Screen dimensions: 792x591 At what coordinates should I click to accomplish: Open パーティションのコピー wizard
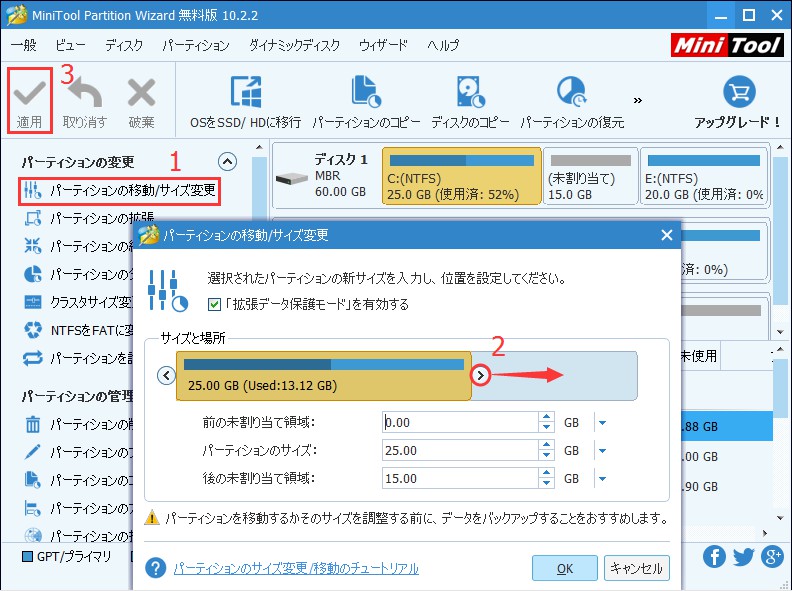[x=366, y=102]
